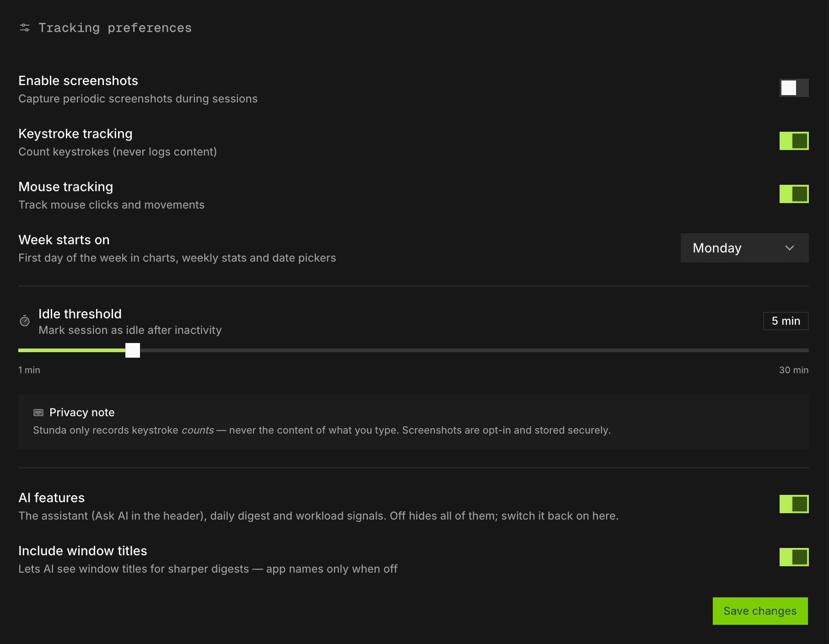Disable the Keystroke tracking switch
Screen dimensions: 829x644
tap(794, 141)
